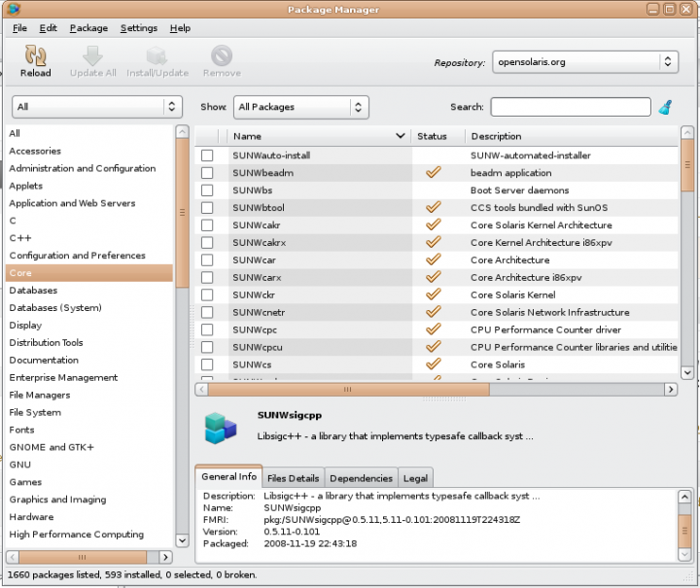Click the category list vertical scrollbar thumb
The width and height of the screenshot is (700, 588).
[x=182, y=212]
